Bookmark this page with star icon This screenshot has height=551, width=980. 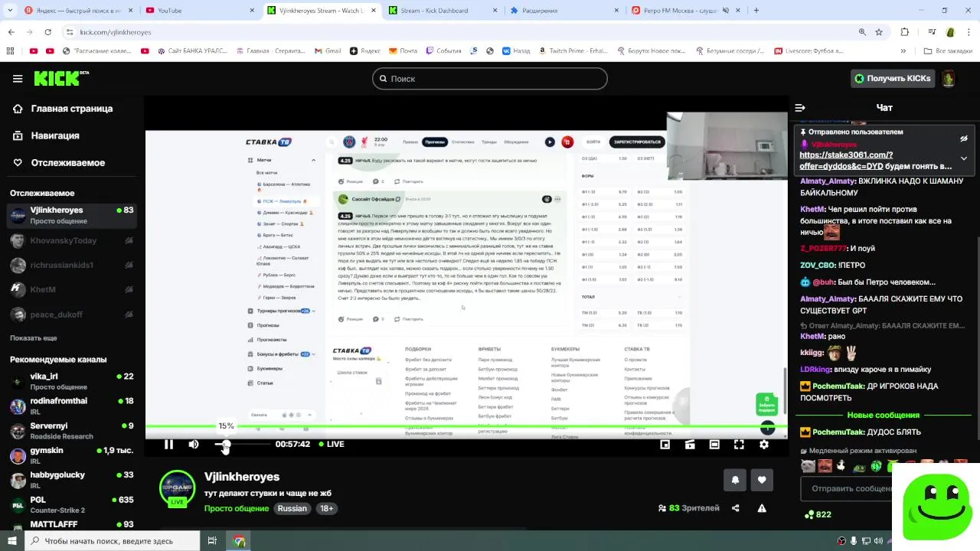(879, 32)
